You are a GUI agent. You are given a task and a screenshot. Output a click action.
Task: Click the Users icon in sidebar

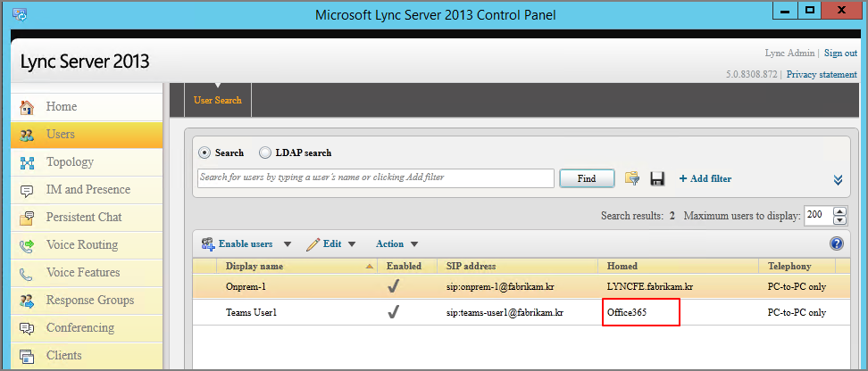[27, 135]
